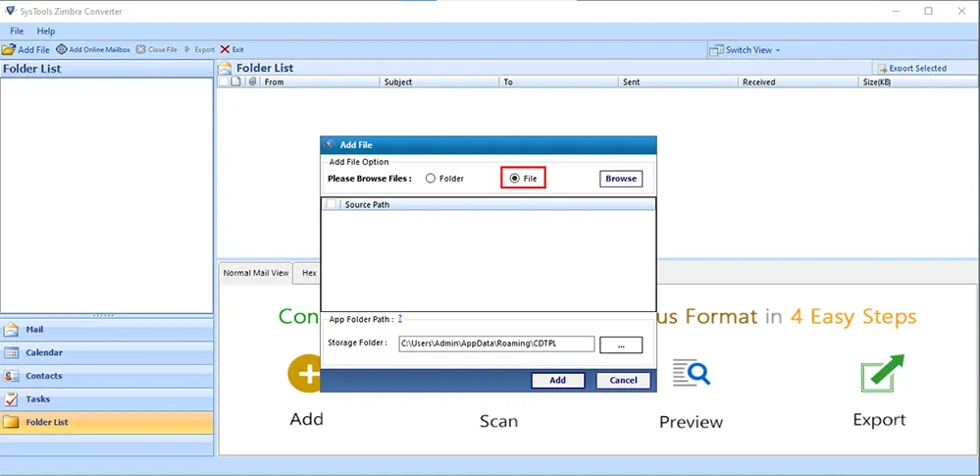Sort by the Sent column header
Screen dimensions: 980x476
click(x=678, y=81)
